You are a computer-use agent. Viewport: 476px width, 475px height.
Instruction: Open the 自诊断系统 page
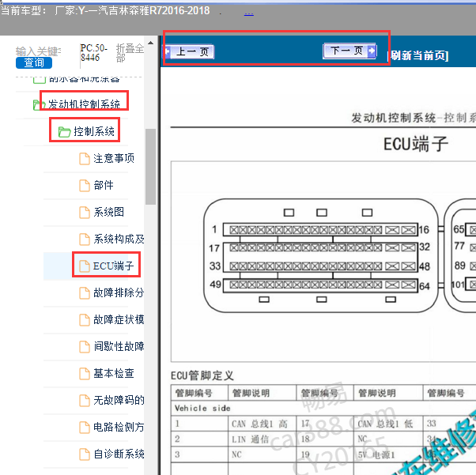[x=119, y=454]
